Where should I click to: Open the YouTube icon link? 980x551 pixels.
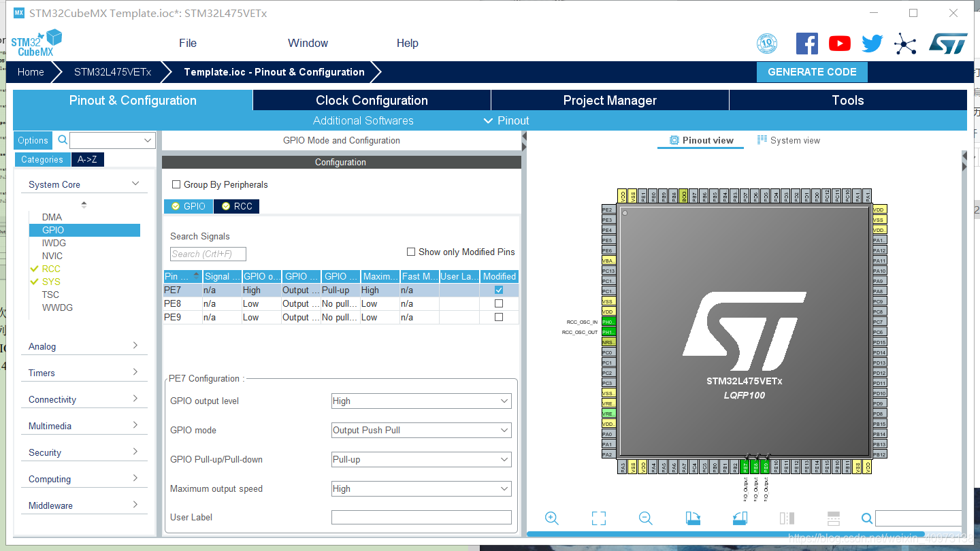pos(840,44)
